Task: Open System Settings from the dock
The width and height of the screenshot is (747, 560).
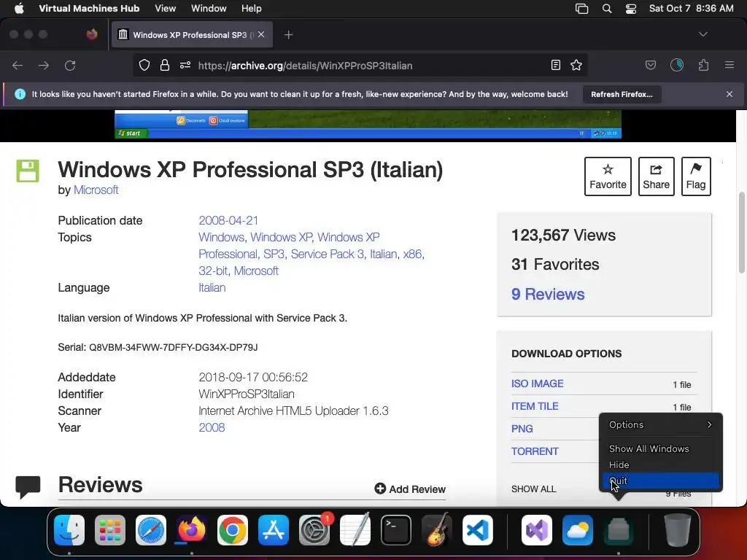Action: coord(314,530)
